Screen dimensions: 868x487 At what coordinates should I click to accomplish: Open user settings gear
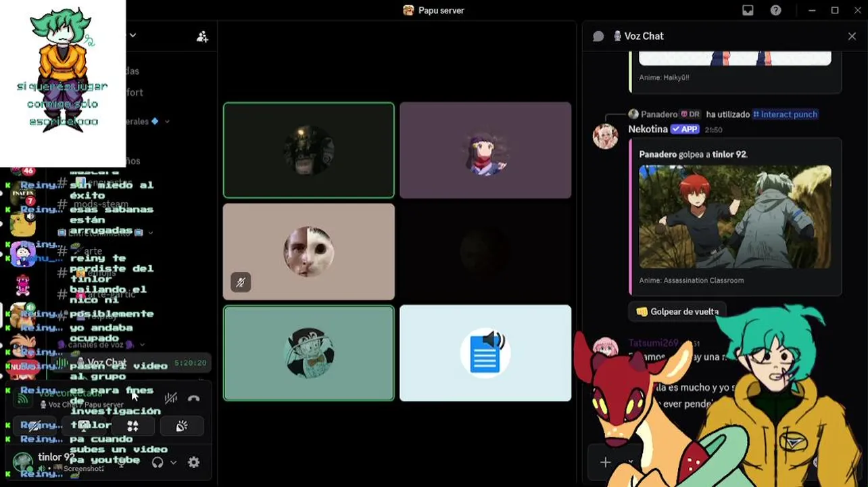[x=194, y=463]
